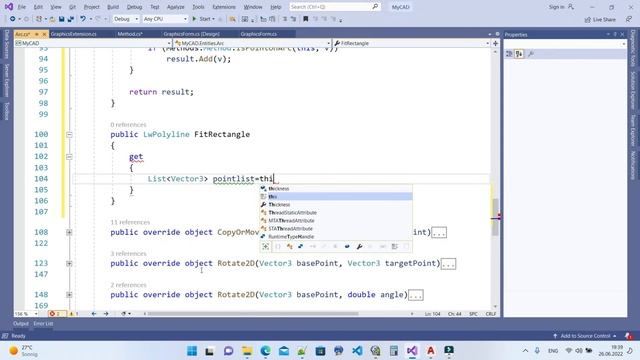Open the zoom percentage dropdown
This screenshot has width=640, height=360.
coord(26,314)
